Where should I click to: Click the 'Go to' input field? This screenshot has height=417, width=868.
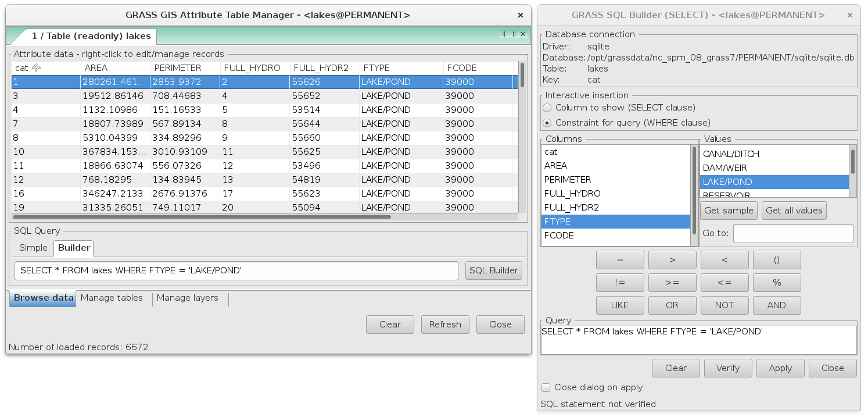point(793,233)
